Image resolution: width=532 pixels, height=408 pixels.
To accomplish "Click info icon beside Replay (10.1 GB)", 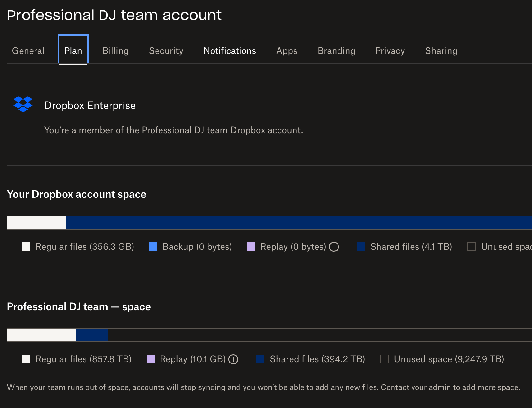I will tap(233, 359).
